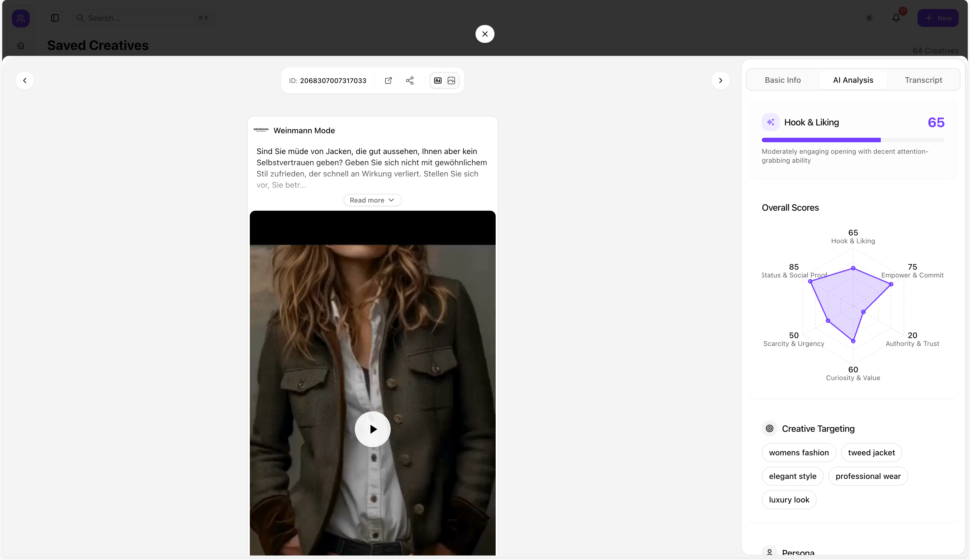Open the Basic Info tab
The width and height of the screenshot is (970, 560).
783,80
